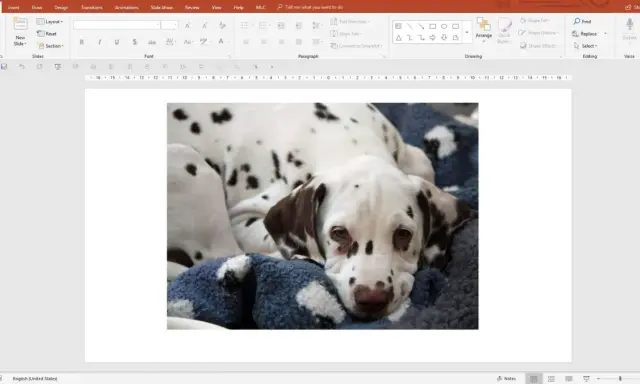The image size is (640, 384).
Task: Open the Layout dropdown
Action: coord(50,22)
